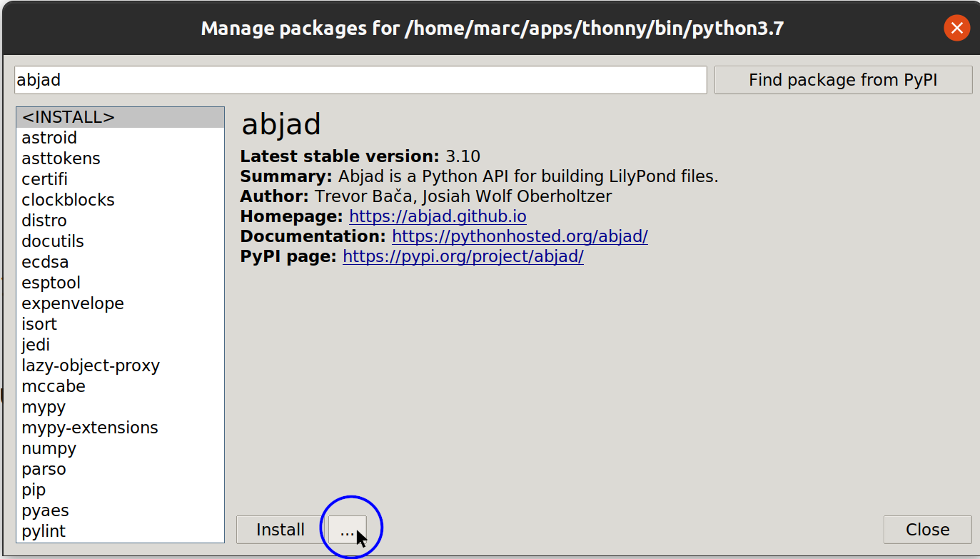Select mypy-extensions package entry
The image size is (980, 559).
coord(90,428)
